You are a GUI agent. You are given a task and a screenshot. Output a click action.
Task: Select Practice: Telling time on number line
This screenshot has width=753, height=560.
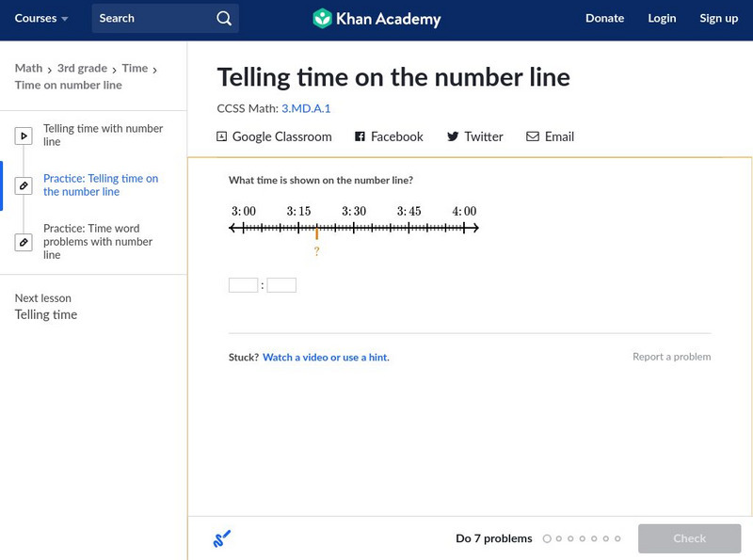[x=100, y=185]
